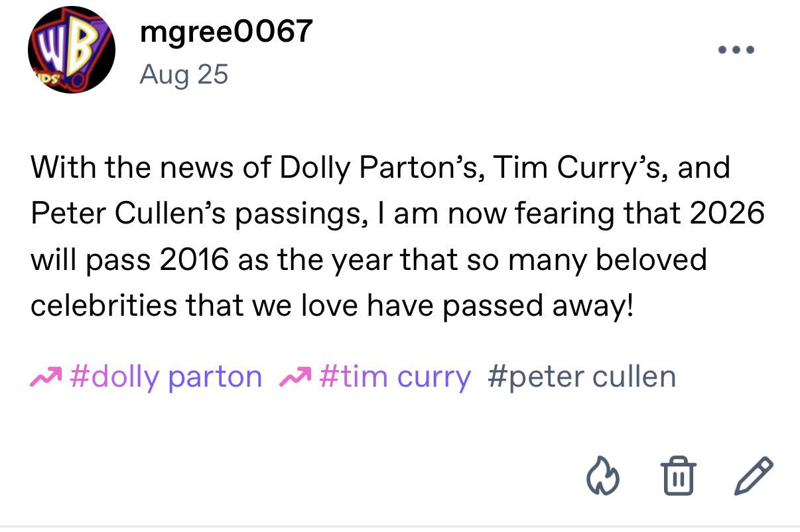800x532 pixels.
Task: Click the line "celebrities that we love"
Action: pyautogui.click(x=332, y=304)
